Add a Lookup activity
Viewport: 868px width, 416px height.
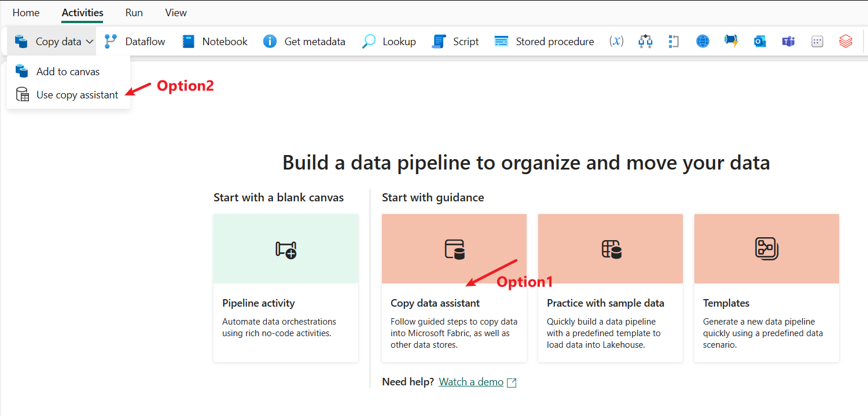(389, 42)
